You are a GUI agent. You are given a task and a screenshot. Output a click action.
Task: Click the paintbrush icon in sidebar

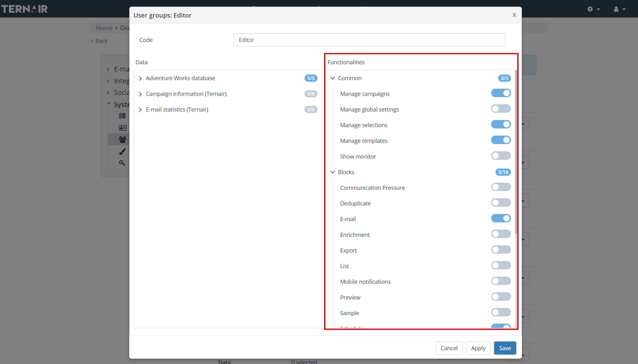[x=122, y=151]
